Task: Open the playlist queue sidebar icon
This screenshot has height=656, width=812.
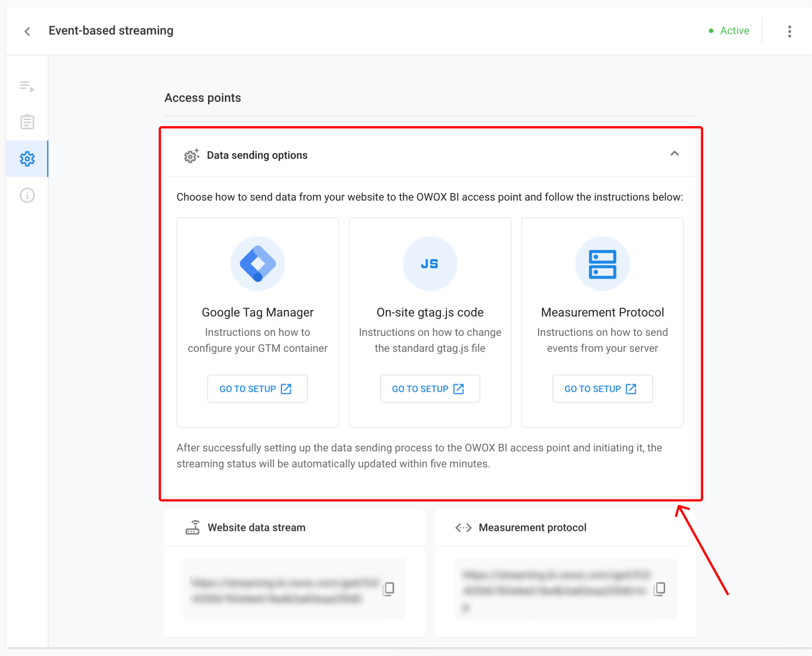Action: point(27,86)
